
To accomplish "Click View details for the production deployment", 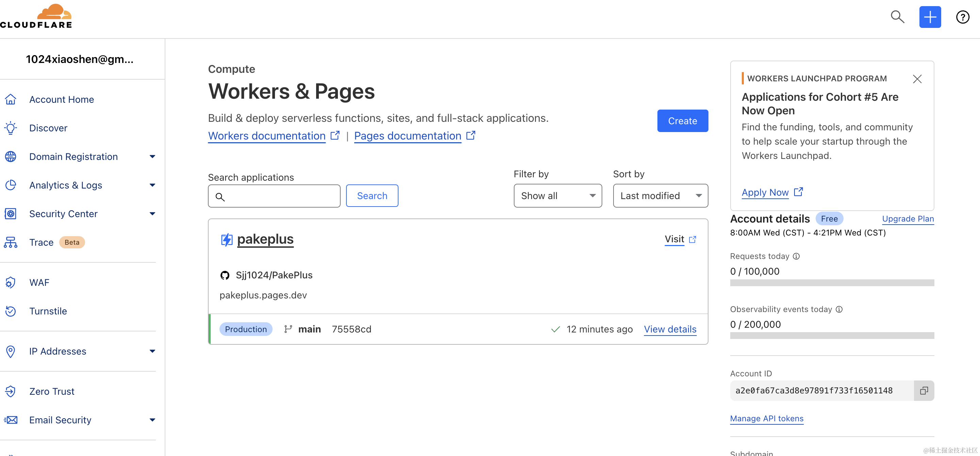I will [x=670, y=329].
